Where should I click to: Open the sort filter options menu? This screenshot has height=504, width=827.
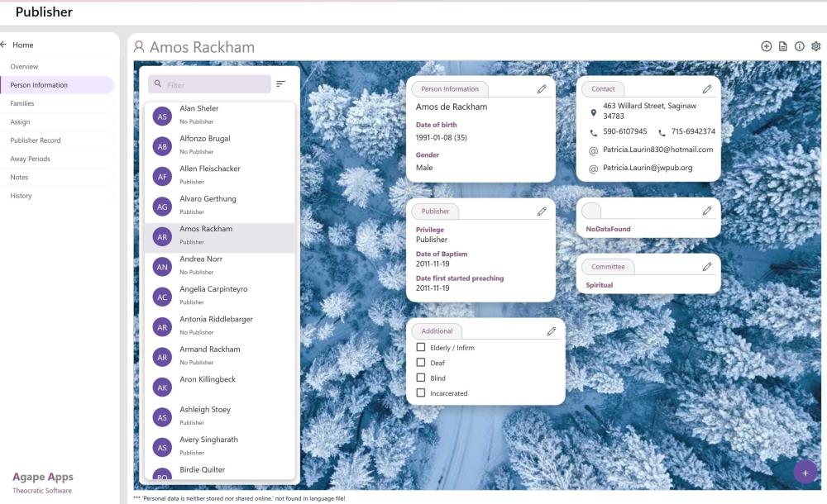[281, 84]
